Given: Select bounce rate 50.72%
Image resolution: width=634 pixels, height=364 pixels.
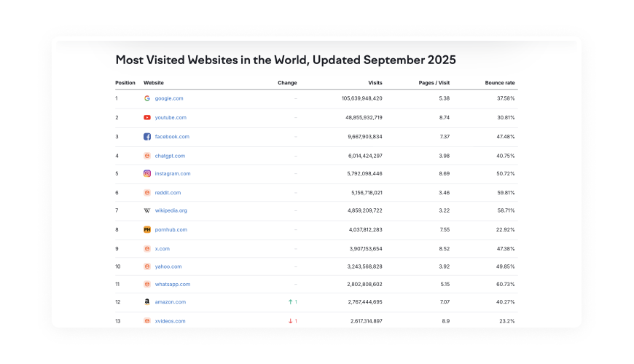Looking at the screenshot, I should point(506,174).
